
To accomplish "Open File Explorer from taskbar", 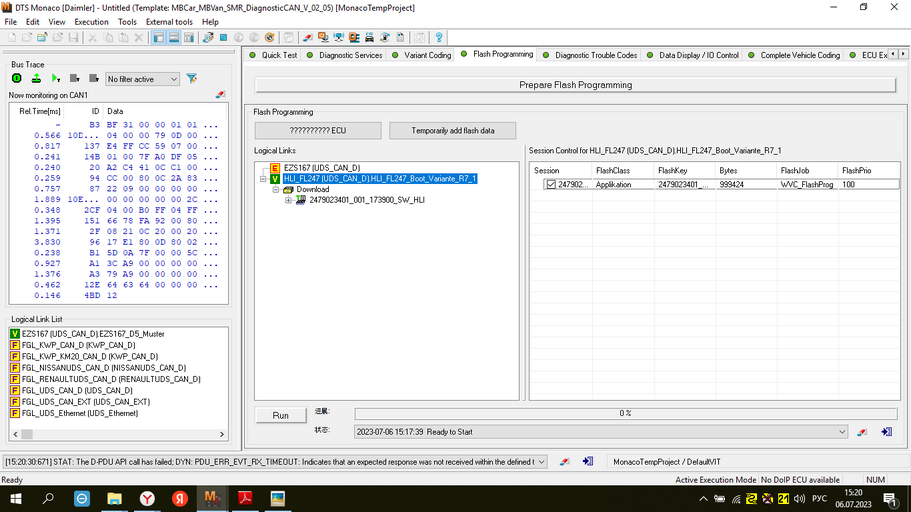I will tap(114, 499).
